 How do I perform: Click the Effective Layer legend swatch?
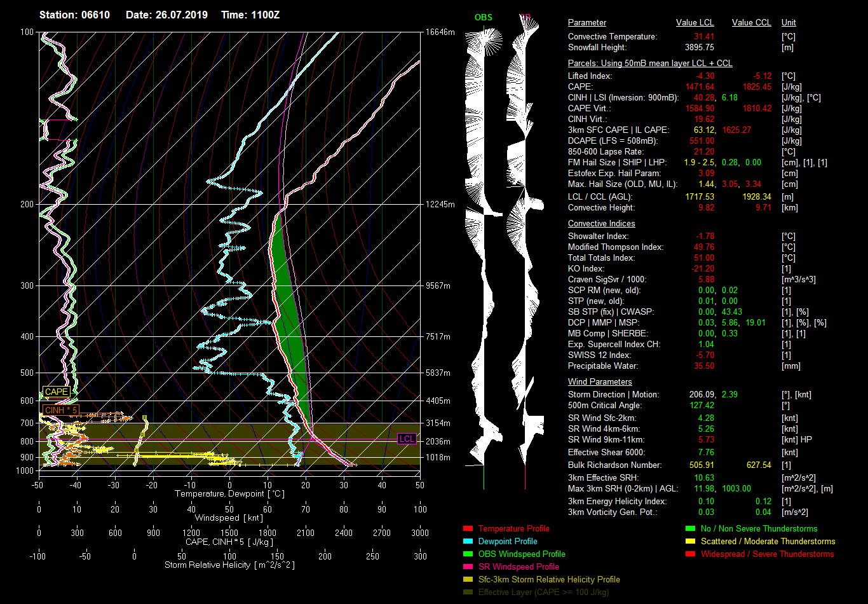click(468, 592)
